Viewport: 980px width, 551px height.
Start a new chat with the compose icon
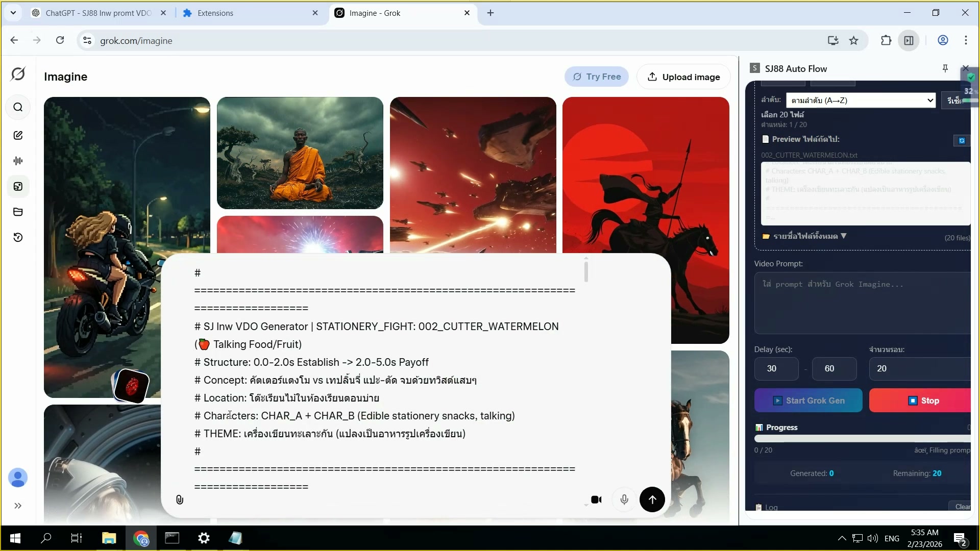pos(18,135)
